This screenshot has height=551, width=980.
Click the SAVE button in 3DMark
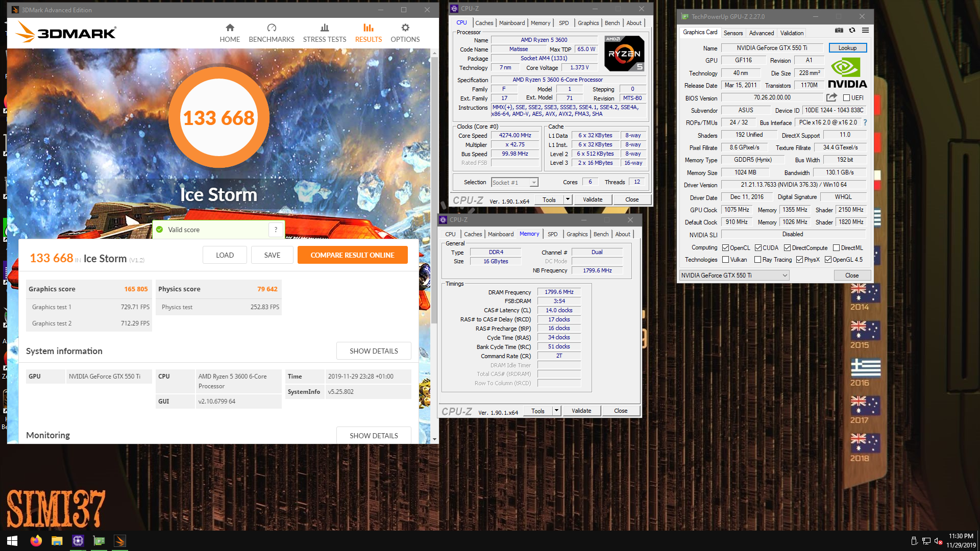pos(272,255)
